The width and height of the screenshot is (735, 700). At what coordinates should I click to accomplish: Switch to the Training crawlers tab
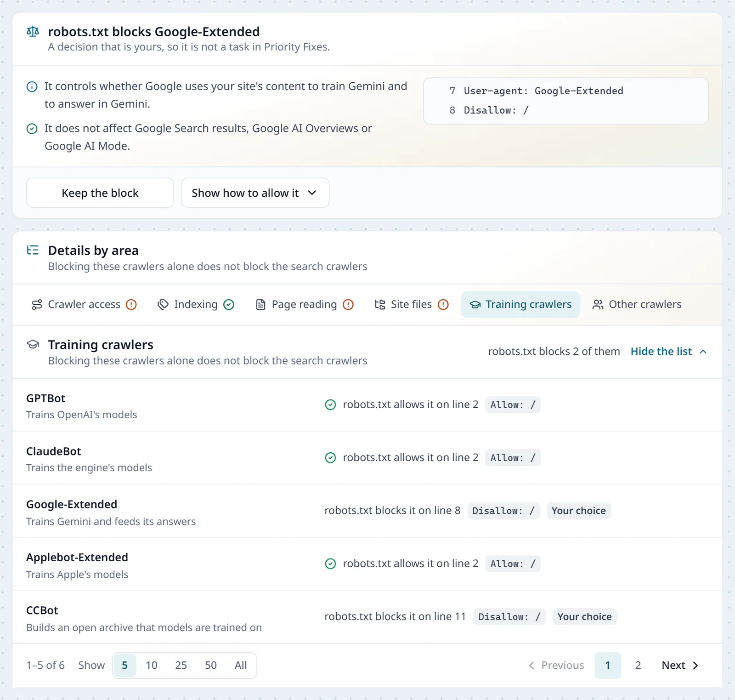pyautogui.click(x=520, y=305)
